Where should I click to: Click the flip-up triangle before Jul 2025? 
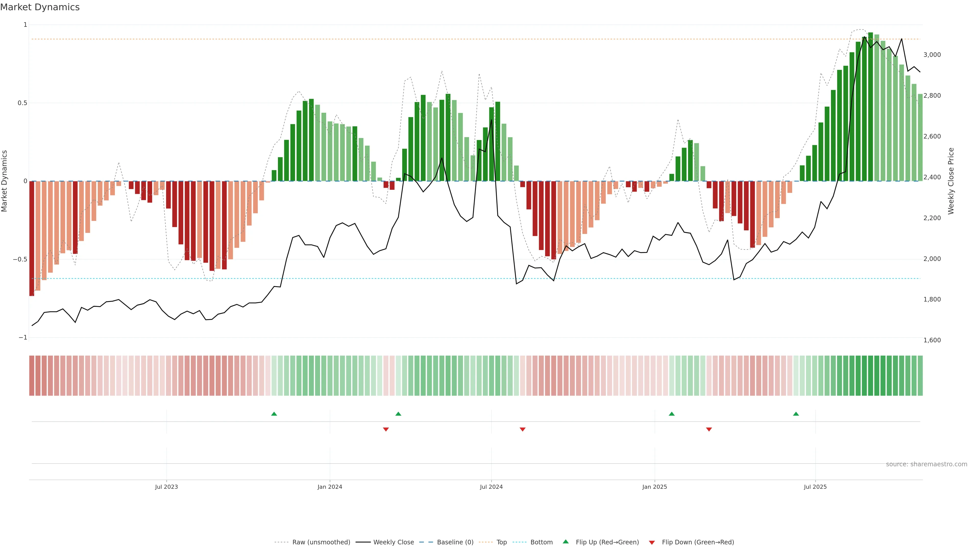tap(796, 414)
